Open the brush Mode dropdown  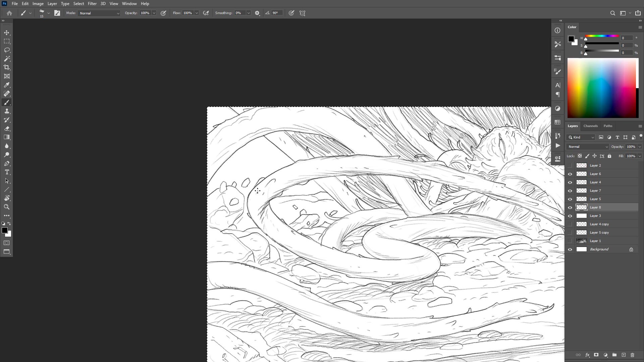(99, 13)
